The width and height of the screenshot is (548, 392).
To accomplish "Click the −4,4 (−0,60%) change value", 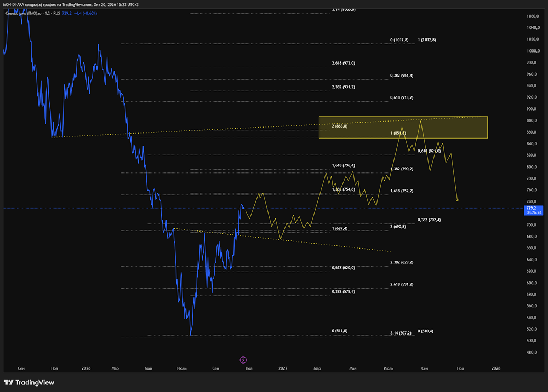I will [85, 13].
